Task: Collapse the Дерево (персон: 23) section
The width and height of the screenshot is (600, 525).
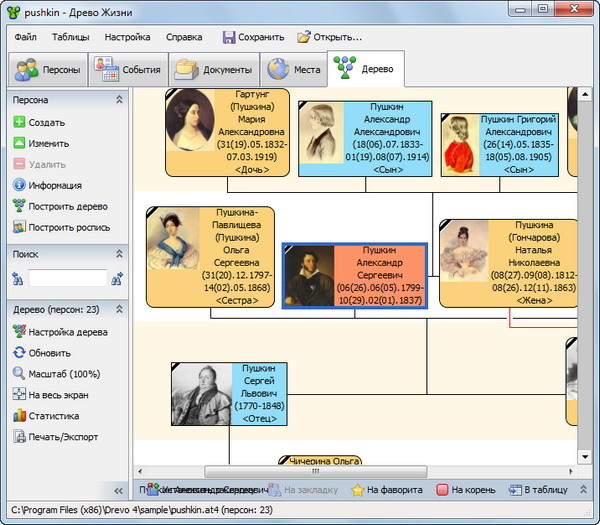Action: coord(120,310)
